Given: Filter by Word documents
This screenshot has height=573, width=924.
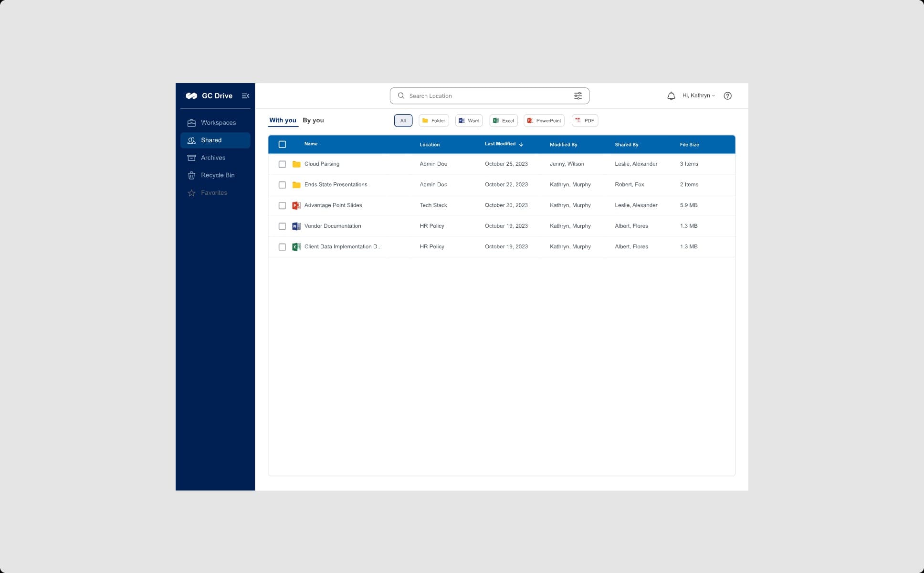Looking at the screenshot, I should tap(469, 121).
